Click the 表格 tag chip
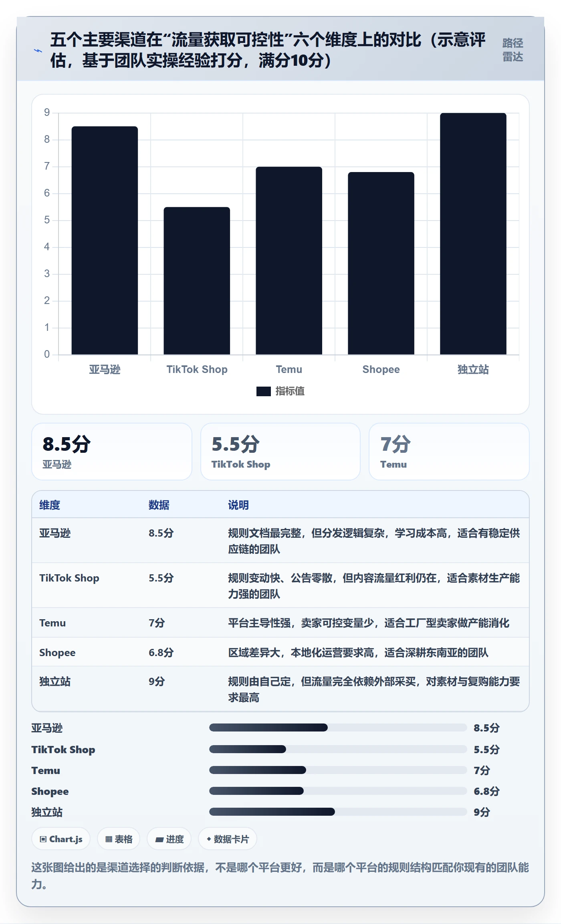This screenshot has width=561, height=924. [119, 839]
